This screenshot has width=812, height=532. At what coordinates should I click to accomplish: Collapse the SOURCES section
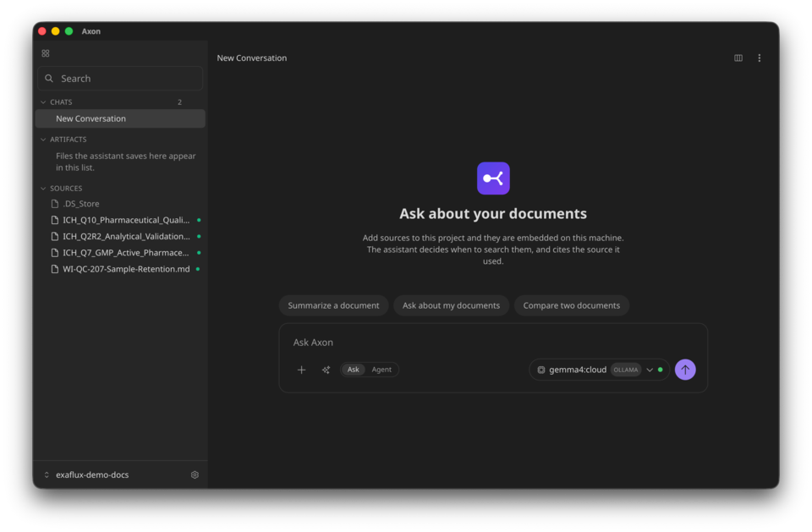(43, 189)
